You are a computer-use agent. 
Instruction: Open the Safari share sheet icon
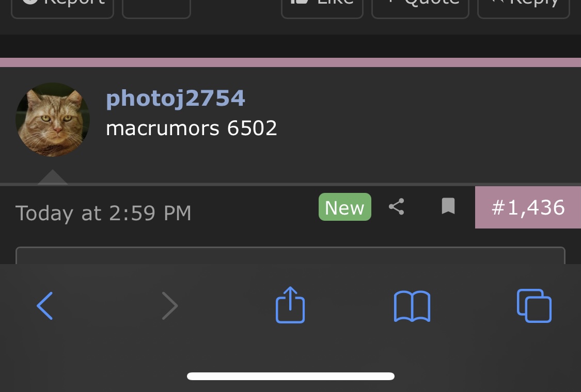click(290, 305)
